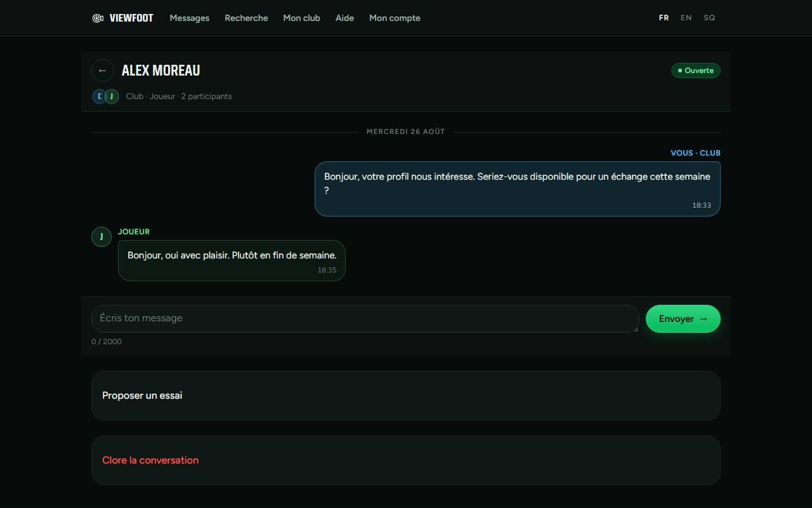Switch language to EN
Screen dimensions: 812x508
(x=686, y=18)
